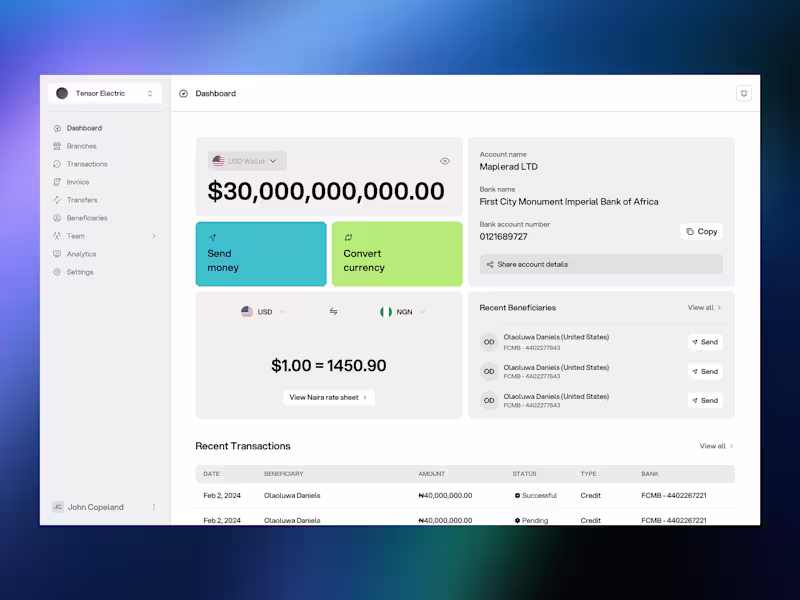Click the Dashboard compass icon in sidebar

[x=57, y=128]
